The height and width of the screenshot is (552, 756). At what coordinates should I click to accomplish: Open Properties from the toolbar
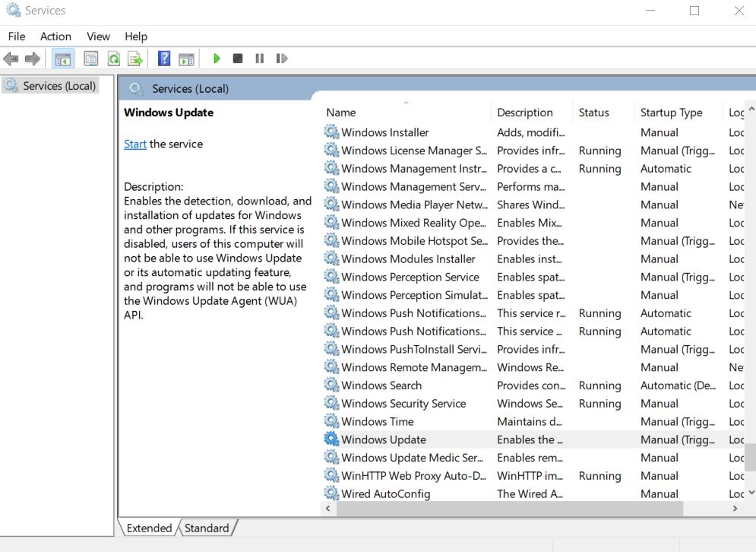(x=90, y=59)
